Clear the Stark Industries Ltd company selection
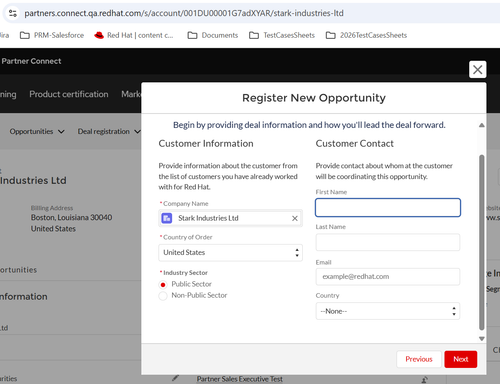 click(295, 218)
